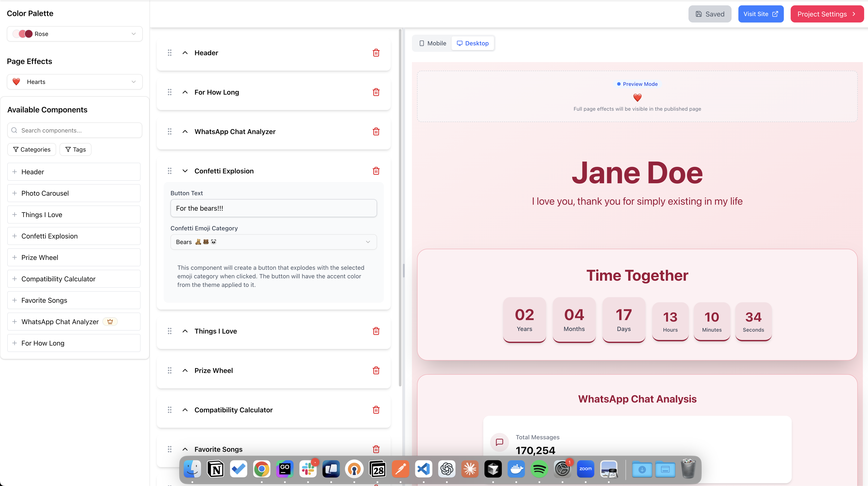The image size is (868, 486).
Task: Switch preview to Desktop view
Action: pos(472,43)
